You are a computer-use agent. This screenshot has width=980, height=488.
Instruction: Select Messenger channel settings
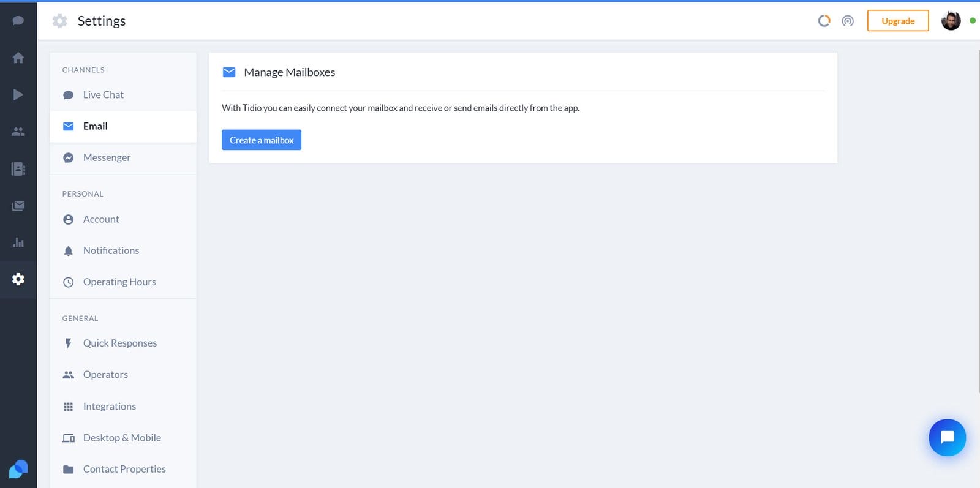tap(107, 157)
